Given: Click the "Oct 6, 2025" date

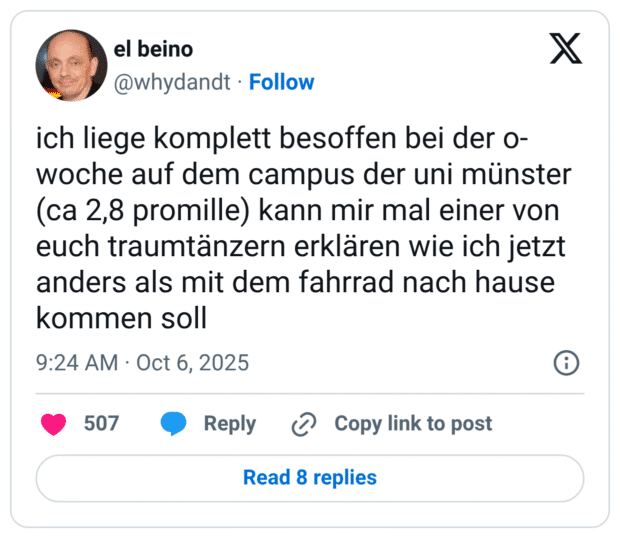Looking at the screenshot, I should point(193,362).
